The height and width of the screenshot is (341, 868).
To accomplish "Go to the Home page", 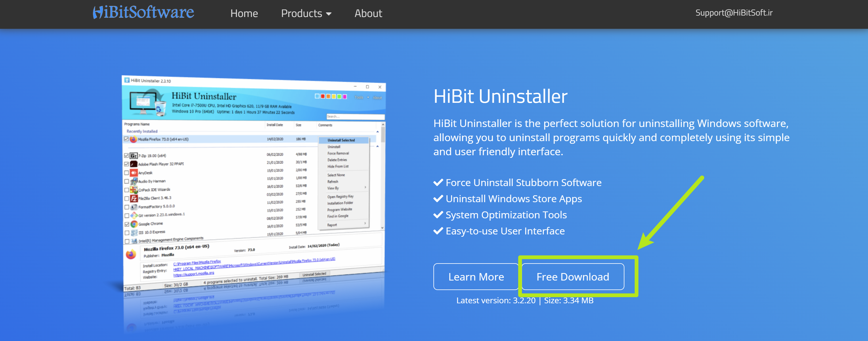I will point(244,14).
